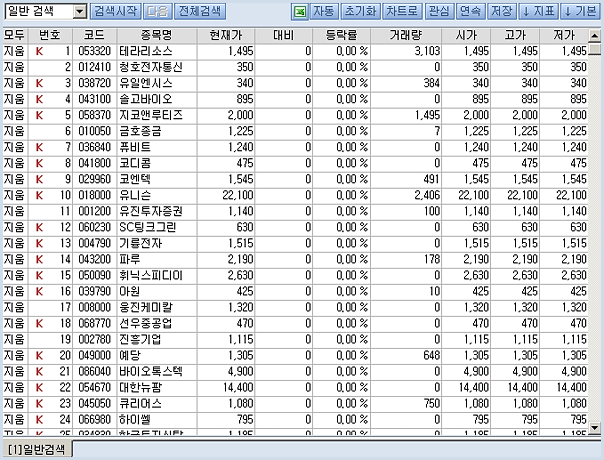604x460 pixels.
Task: Sort by the 거래량 column header
Action: click(x=406, y=35)
